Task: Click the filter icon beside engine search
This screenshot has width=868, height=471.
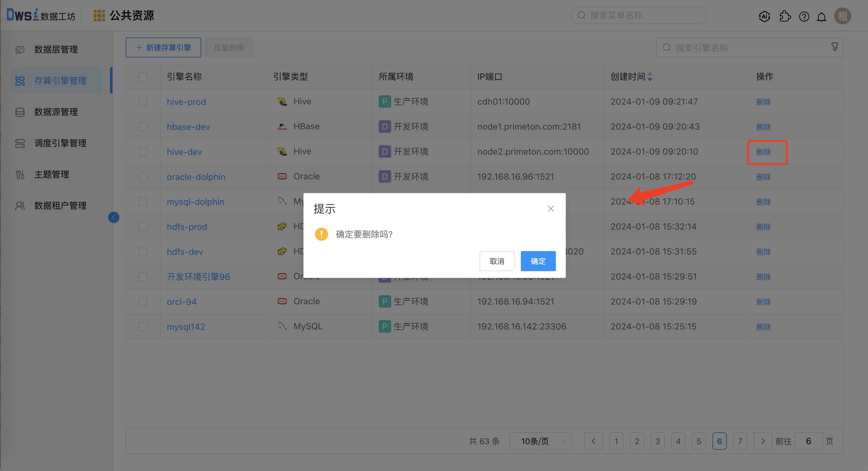Action: (835, 47)
